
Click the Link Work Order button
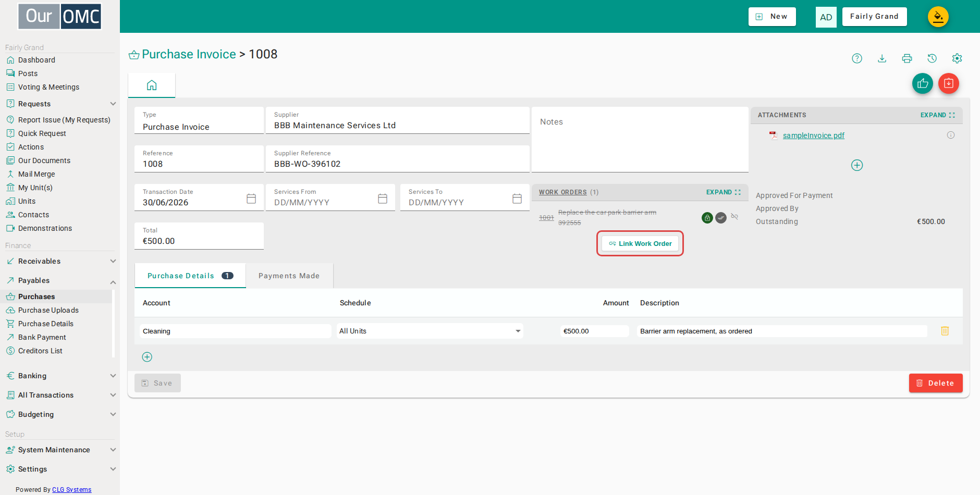[x=640, y=243]
